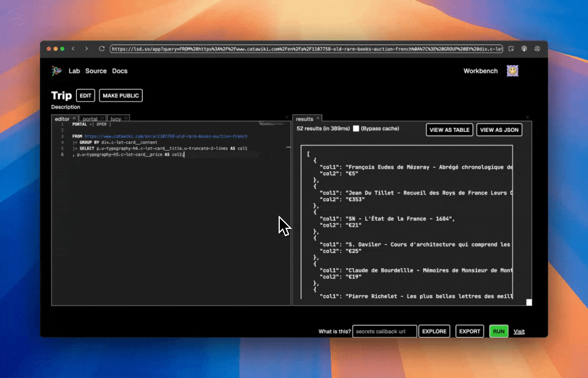
Task: Click VIEW AS JSON in the results panel
Action: coord(499,130)
